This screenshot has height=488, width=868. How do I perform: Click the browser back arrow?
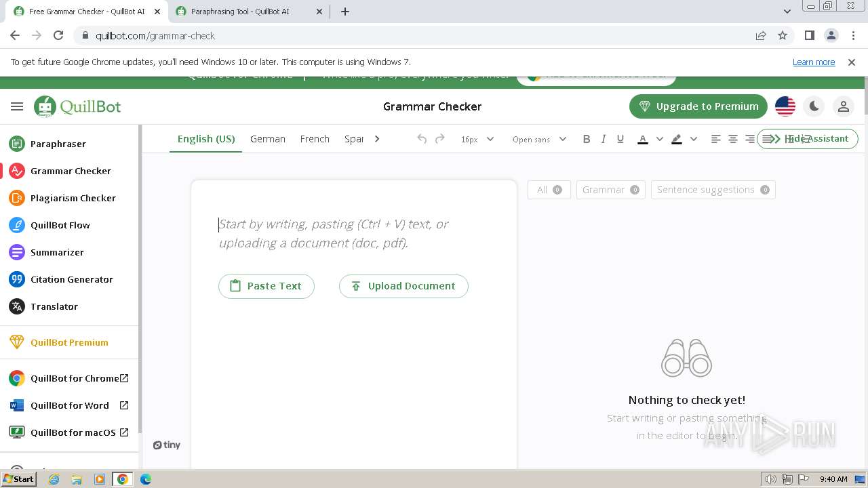click(15, 36)
